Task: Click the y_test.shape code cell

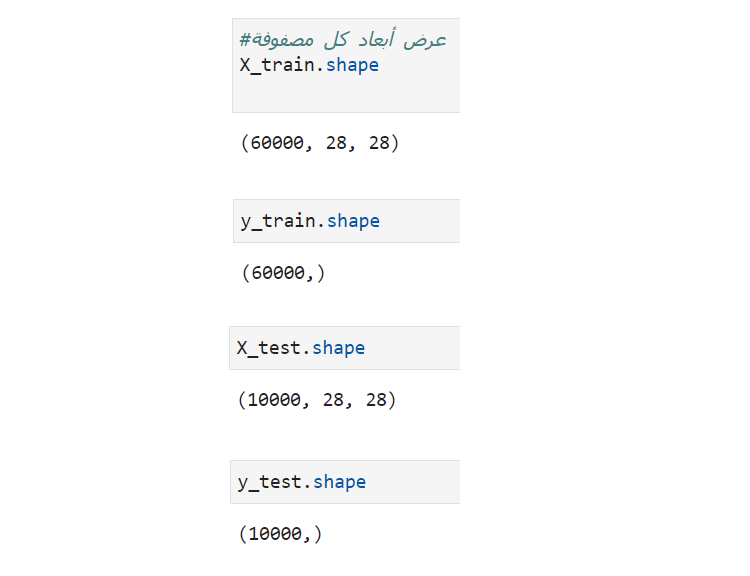Action: 345,482
